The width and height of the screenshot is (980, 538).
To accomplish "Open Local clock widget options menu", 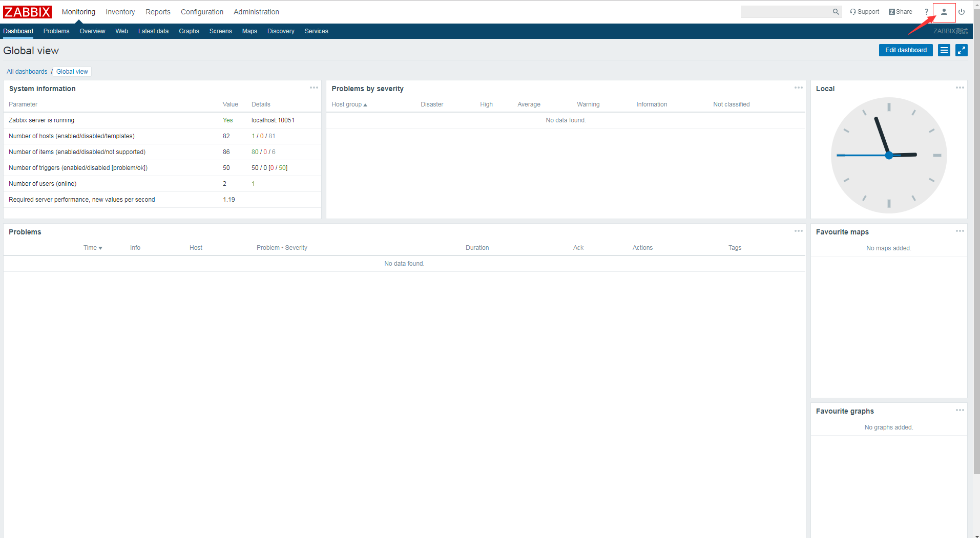I will [960, 88].
